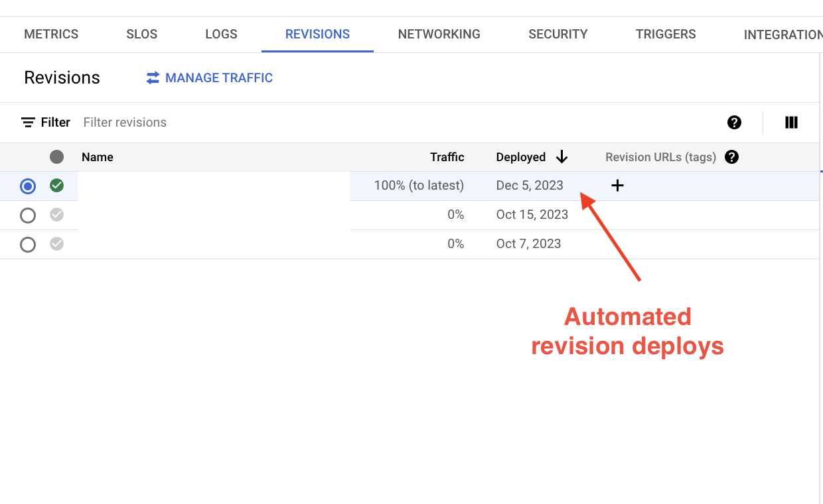Open the Security tab
The height and width of the screenshot is (504, 823).
[558, 34]
